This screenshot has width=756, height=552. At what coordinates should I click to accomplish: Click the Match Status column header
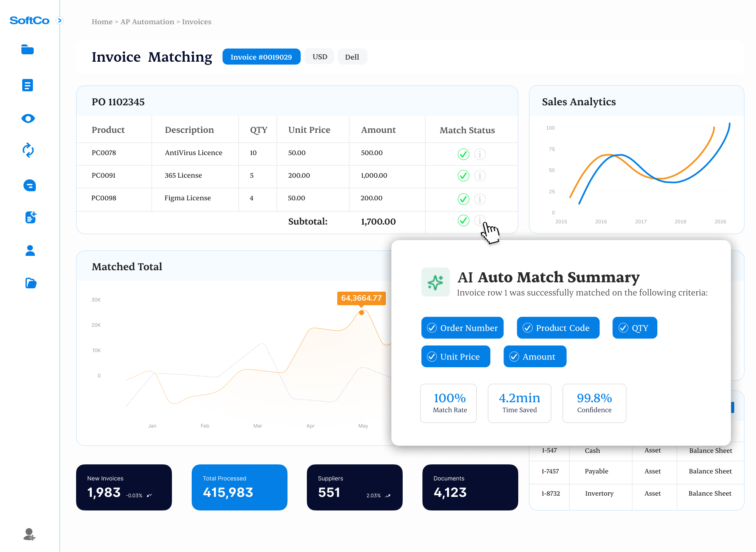[x=467, y=130]
